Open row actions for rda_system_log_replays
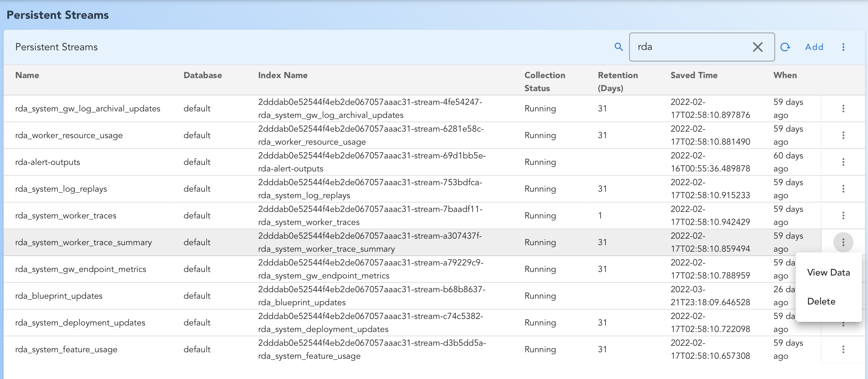This screenshot has width=868, height=379. point(843,189)
